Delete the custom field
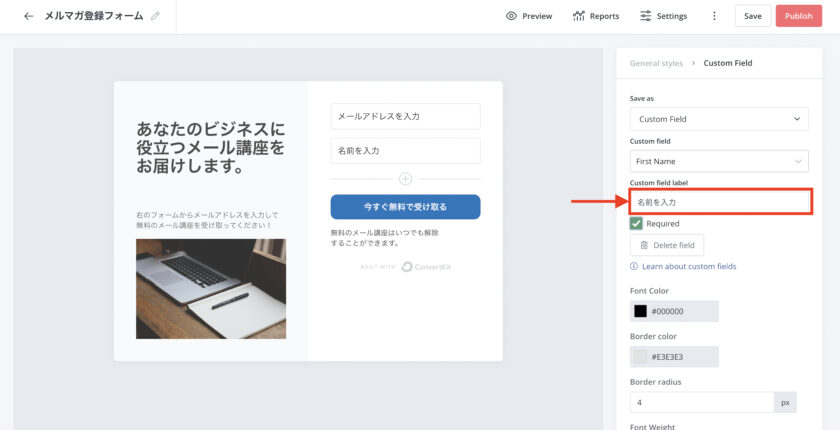 667,245
